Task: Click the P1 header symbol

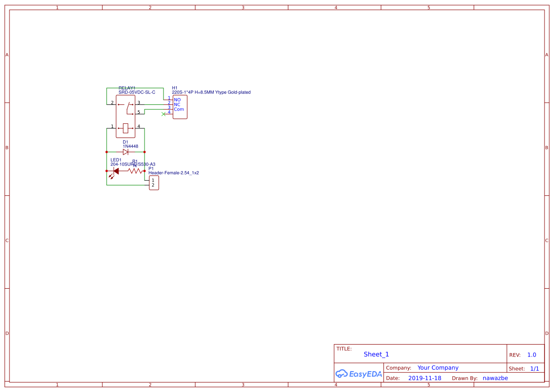Action: coord(154,182)
